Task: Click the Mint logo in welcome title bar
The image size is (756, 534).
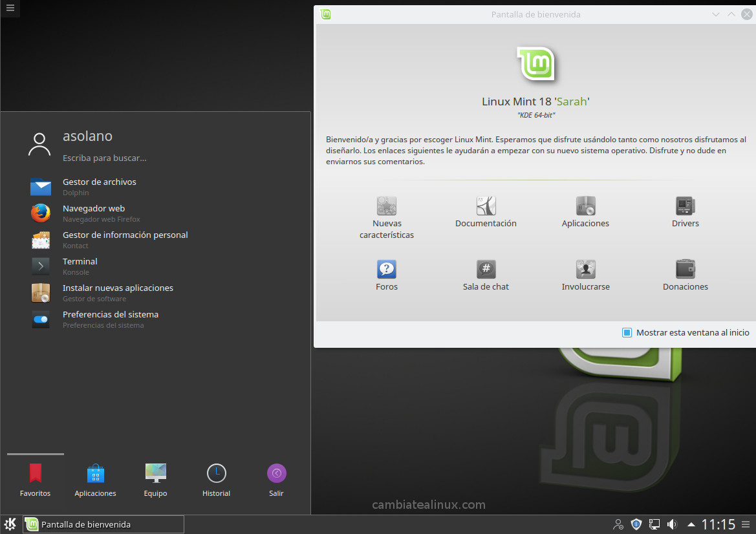Action: 325,14
